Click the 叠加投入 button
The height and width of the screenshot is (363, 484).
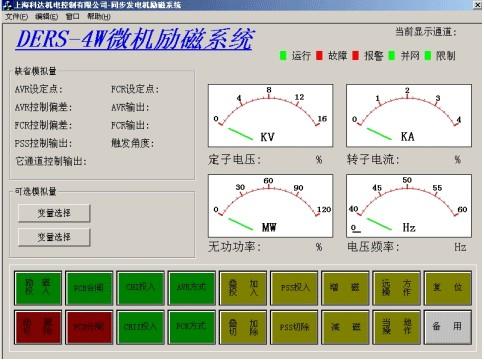243,288
